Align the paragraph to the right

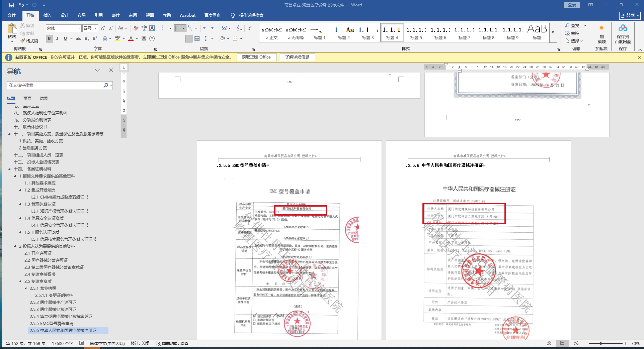(x=180, y=38)
